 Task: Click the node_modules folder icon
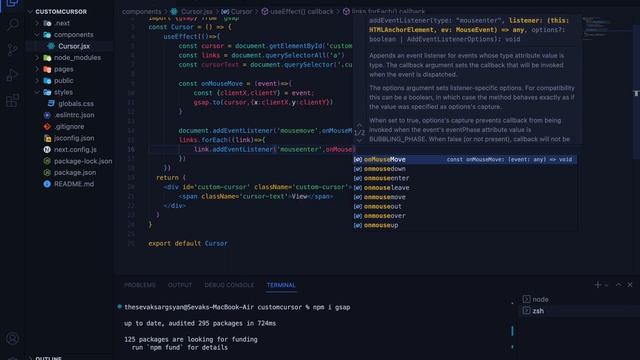[47, 58]
